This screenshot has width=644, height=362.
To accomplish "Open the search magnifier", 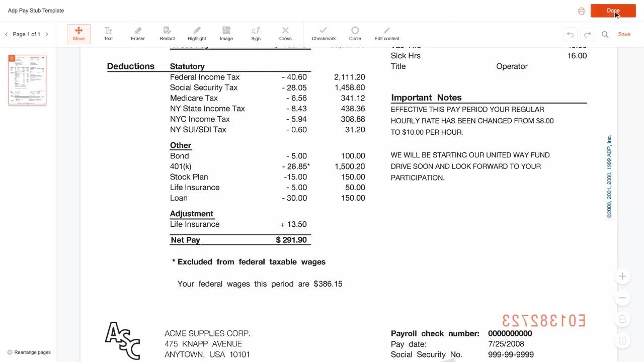I will click(x=605, y=34).
